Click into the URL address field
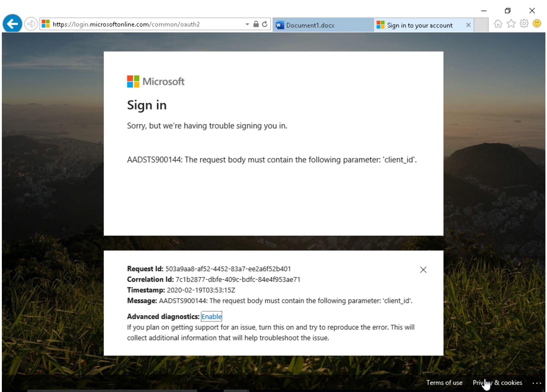This screenshot has height=392, width=547. coord(143,24)
